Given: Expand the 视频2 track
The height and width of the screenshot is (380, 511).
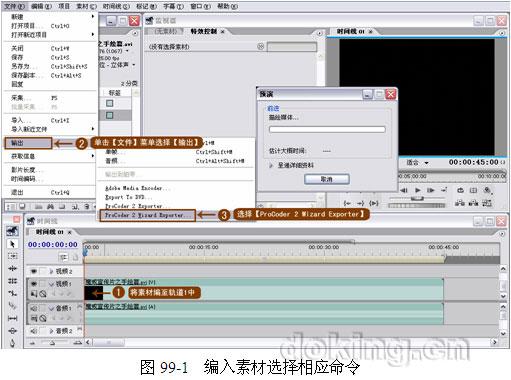Looking at the screenshot, I should (51, 271).
